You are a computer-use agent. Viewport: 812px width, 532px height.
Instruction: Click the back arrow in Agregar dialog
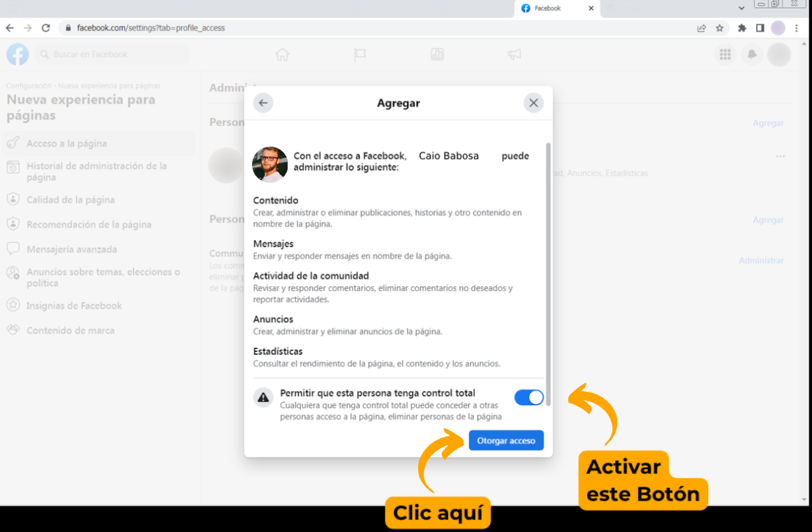click(263, 103)
